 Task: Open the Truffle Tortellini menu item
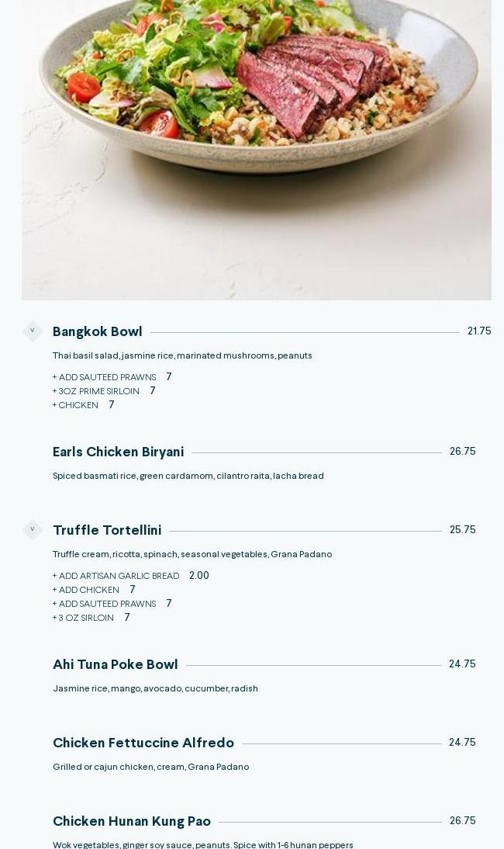tap(107, 531)
